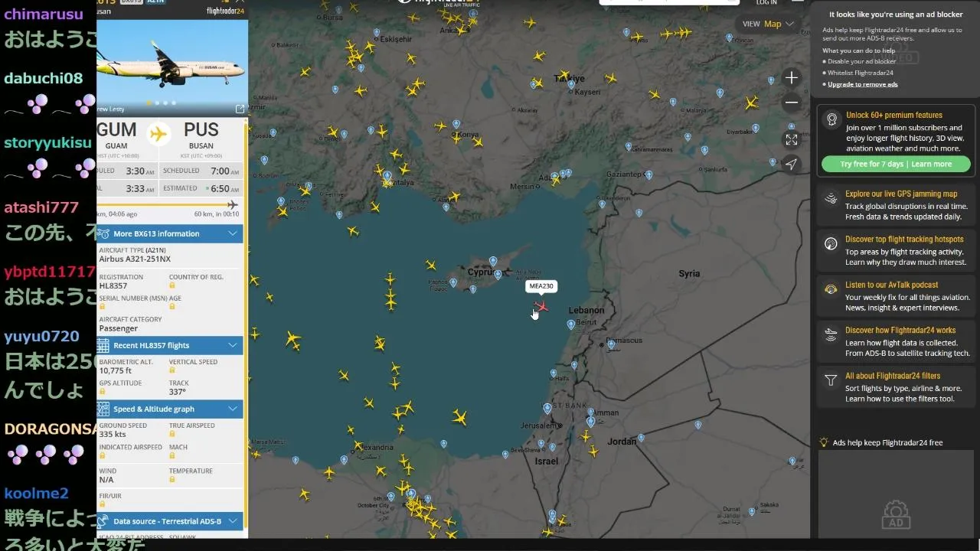
Task: Click the highlighted red MEA230 aircraft
Action: click(x=541, y=307)
